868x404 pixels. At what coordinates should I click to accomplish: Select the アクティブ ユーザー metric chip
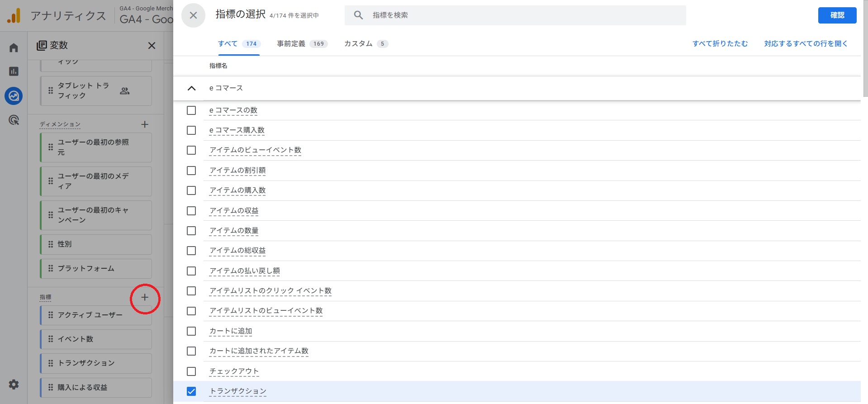click(x=96, y=315)
